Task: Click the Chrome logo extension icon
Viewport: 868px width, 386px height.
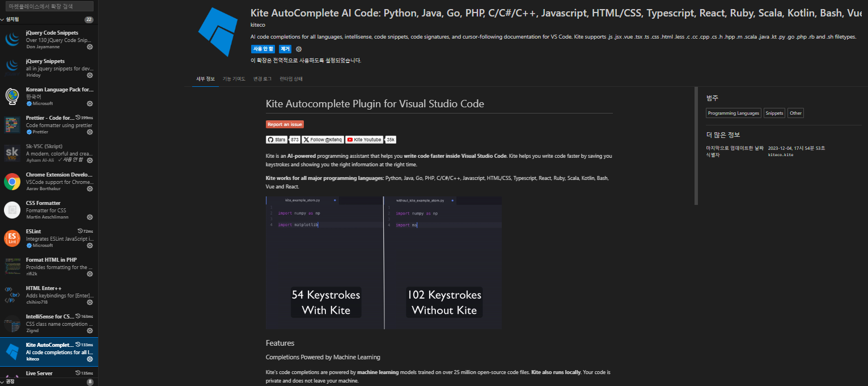Action: point(12,182)
